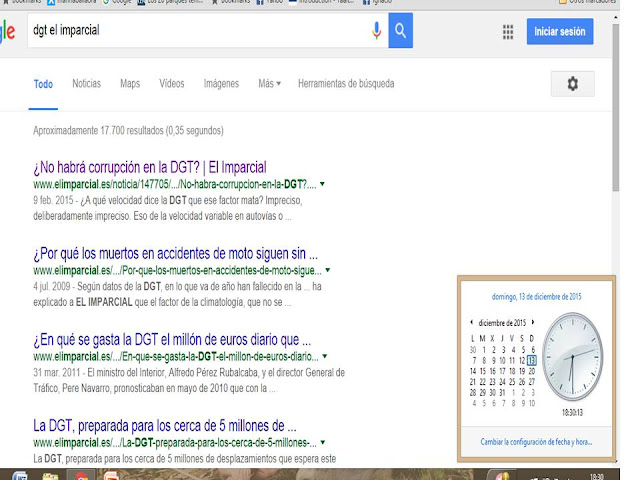Click 'Cambiar la configuración de fecha y hora...'

tap(536, 442)
